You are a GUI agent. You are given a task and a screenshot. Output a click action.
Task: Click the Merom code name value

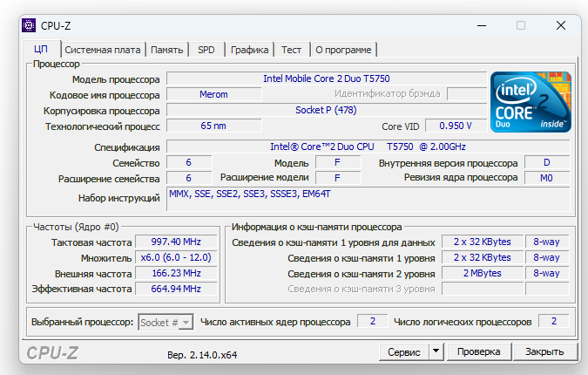tap(213, 94)
